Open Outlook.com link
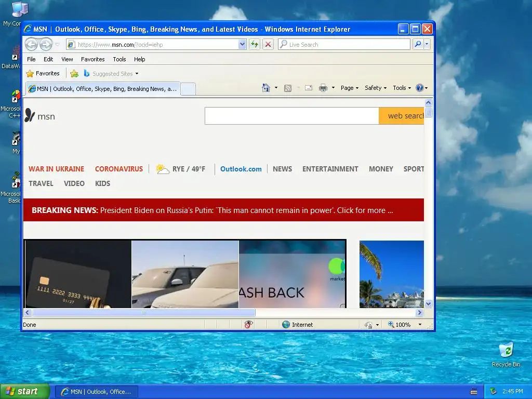Image resolution: width=532 pixels, height=399 pixels. [241, 169]
